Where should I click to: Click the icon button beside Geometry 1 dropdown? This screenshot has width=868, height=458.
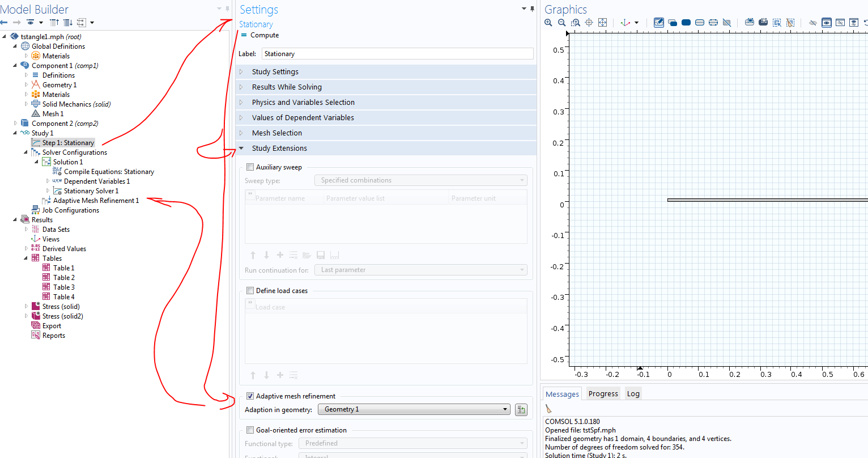pyautogui.click(x=521, y=410)
